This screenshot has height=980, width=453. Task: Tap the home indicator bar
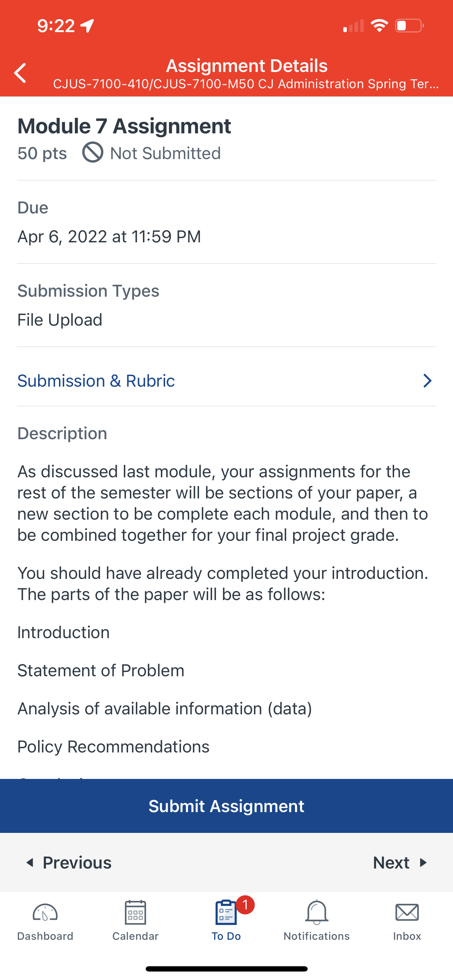click(227, 969)
